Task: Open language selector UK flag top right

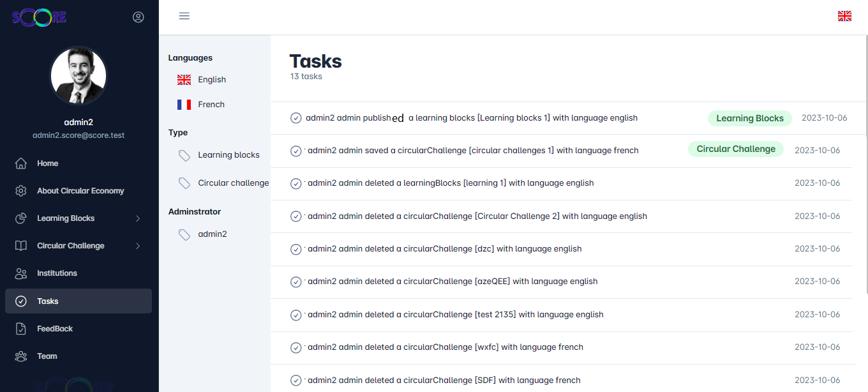Action: tap(844, 16)
